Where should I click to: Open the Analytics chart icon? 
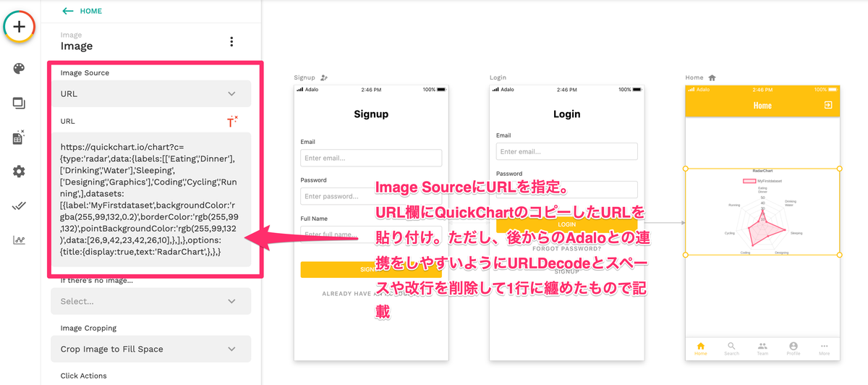point(19,240)
